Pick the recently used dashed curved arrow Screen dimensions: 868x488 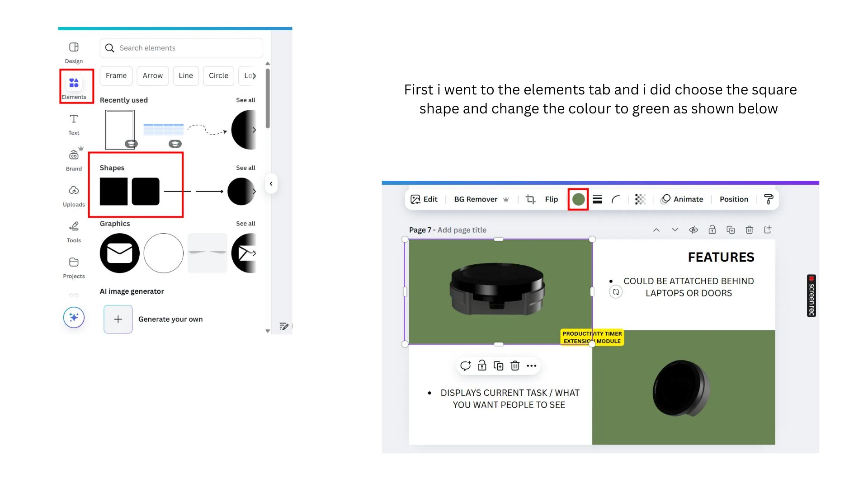pos(207,130)
